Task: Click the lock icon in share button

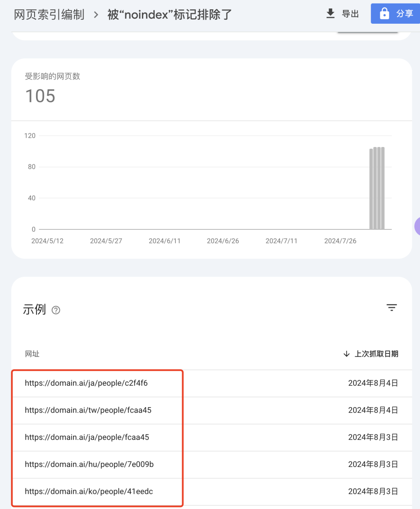Action: click(384, 14)
